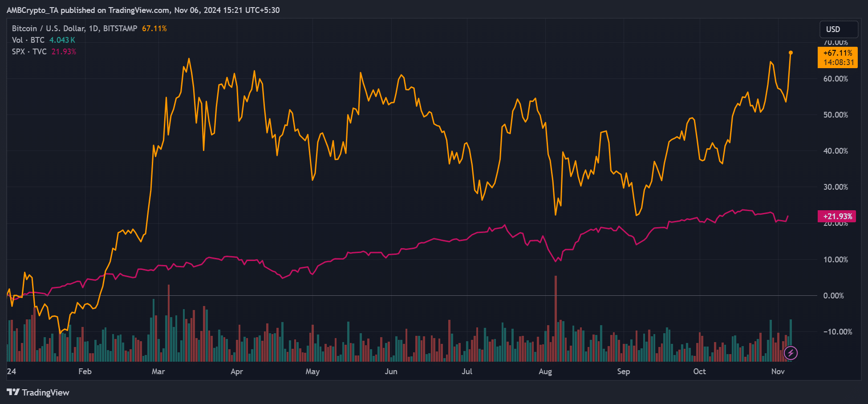This screenshot has height=404, width=868.
Task: Click the purple lightning bolt icon
Action: 791,353
